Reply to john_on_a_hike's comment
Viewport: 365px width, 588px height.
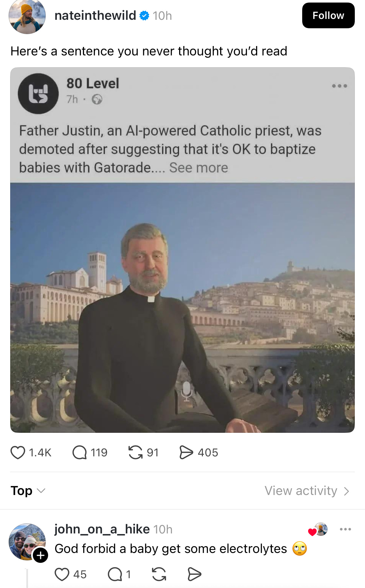115,574
